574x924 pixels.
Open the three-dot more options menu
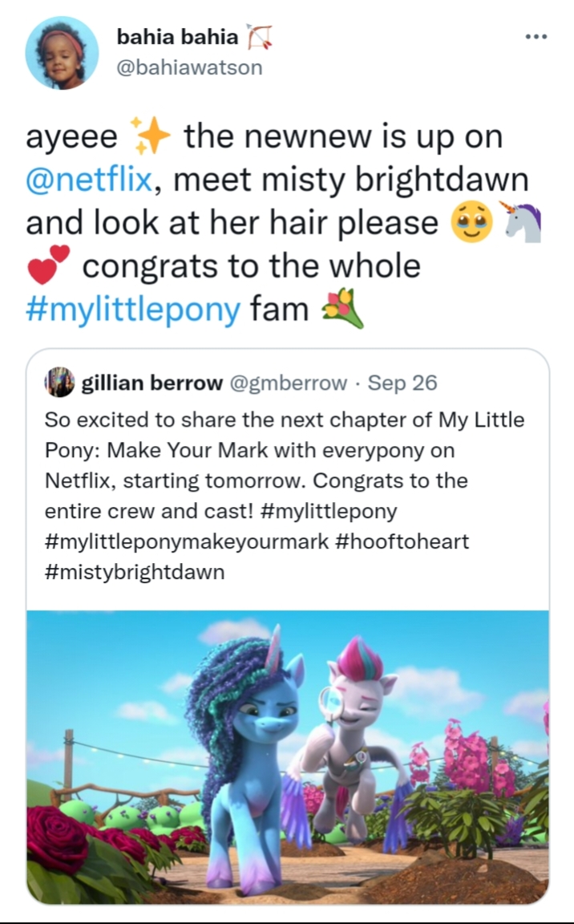(x=536, y=37)
